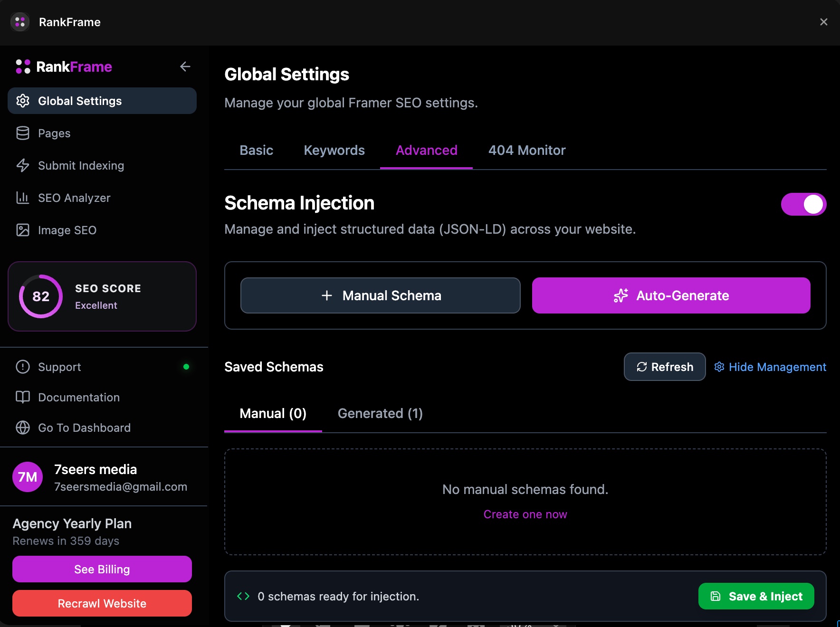This screenshot has height=627, width=840.
Task: Click the Go To Dashboard globe icon
Action: (x=22, y=427)
